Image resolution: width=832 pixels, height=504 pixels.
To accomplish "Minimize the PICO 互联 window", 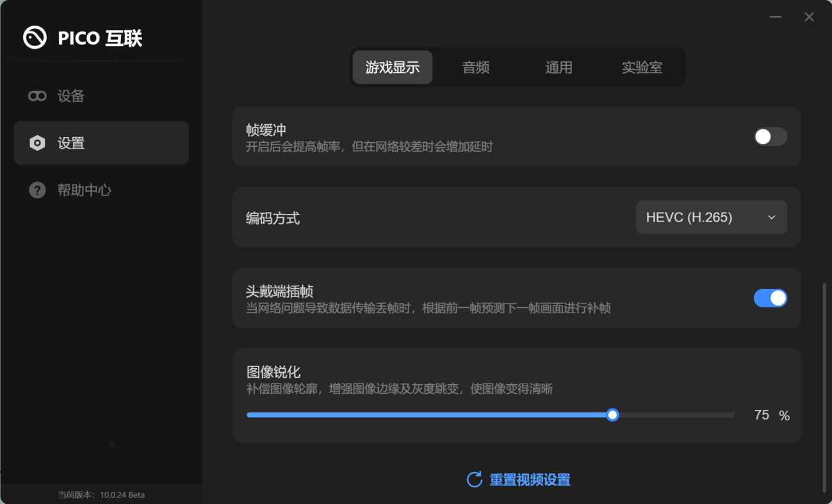I will click(x=776, y=17).
